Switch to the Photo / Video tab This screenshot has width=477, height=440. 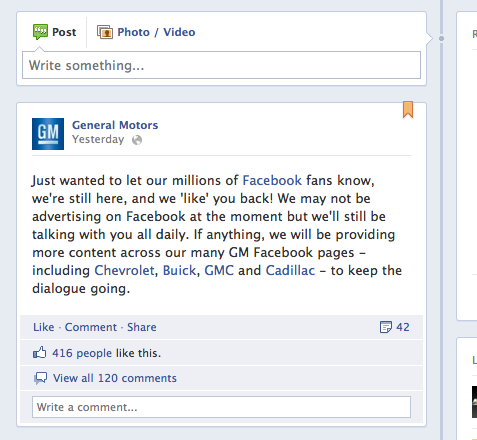146,32
